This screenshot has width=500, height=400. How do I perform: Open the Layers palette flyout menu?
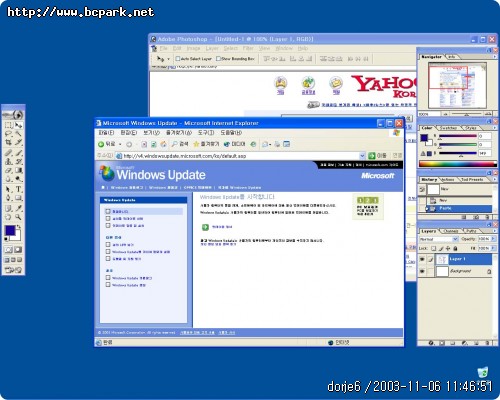[x=495, y=231]
